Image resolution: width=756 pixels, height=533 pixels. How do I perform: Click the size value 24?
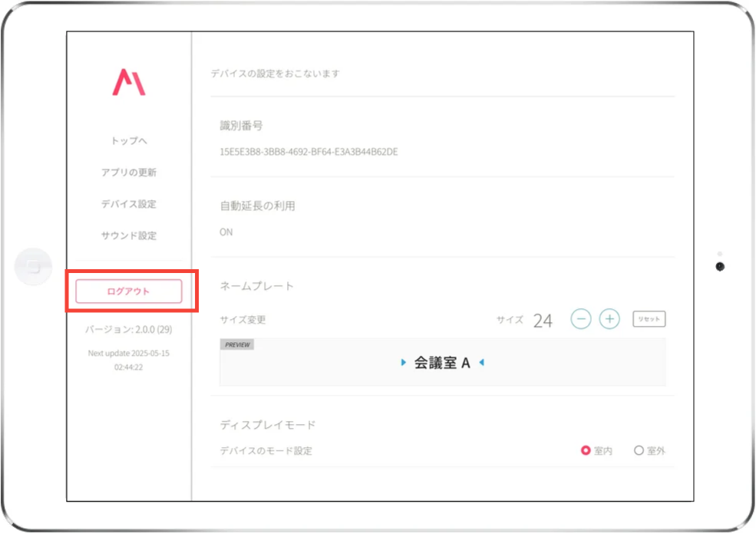click(543, 321)
